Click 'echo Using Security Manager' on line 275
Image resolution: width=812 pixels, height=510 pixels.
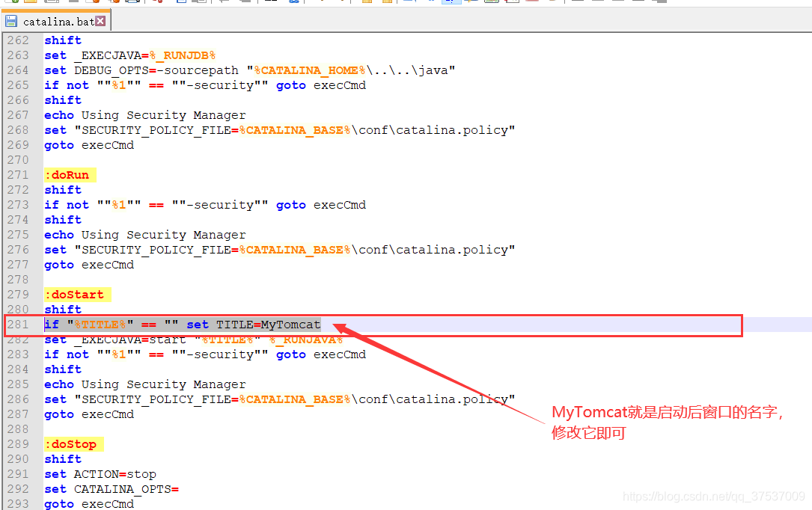pyautogui.click(x=145, y=235)
